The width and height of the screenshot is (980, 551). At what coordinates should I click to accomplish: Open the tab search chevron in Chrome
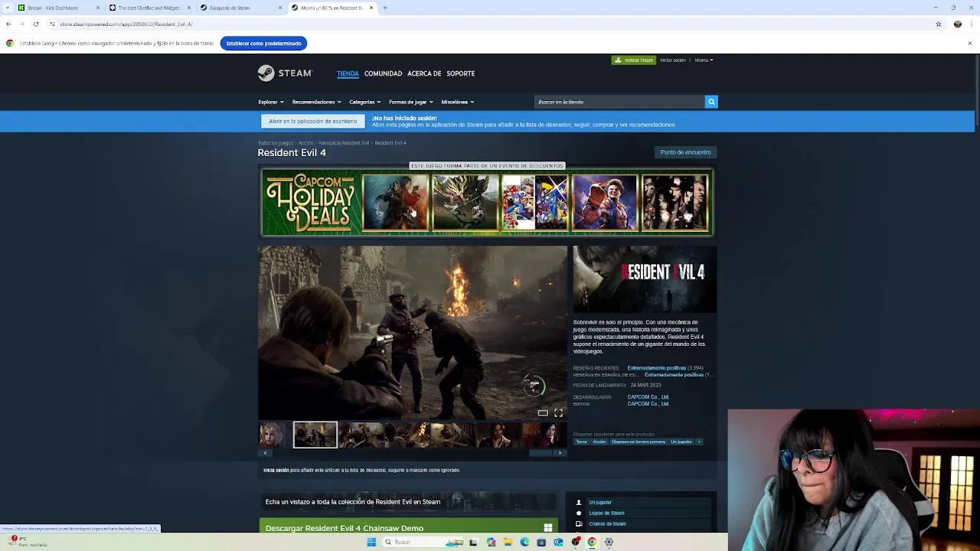8,8
